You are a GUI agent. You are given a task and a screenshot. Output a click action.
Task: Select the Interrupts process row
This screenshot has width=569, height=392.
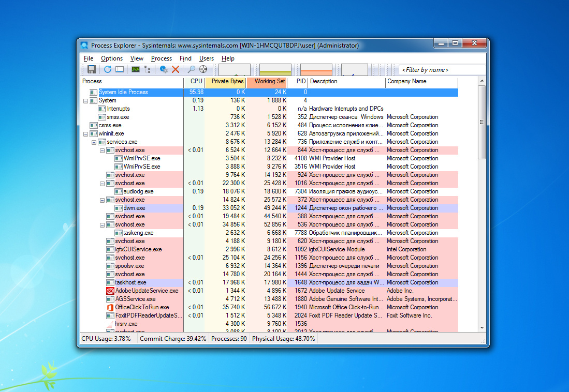pyautogui.click(x=269, y=109)
